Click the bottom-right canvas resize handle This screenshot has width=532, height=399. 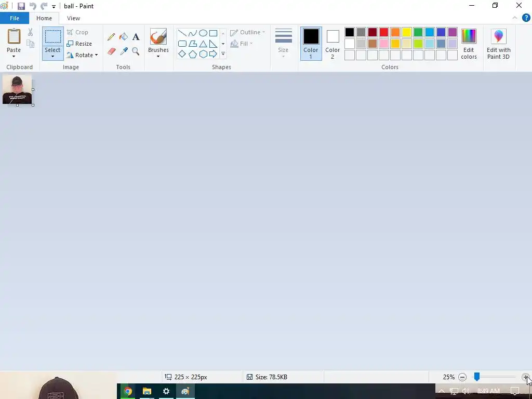pyautogui.click(x=33, y=105)
